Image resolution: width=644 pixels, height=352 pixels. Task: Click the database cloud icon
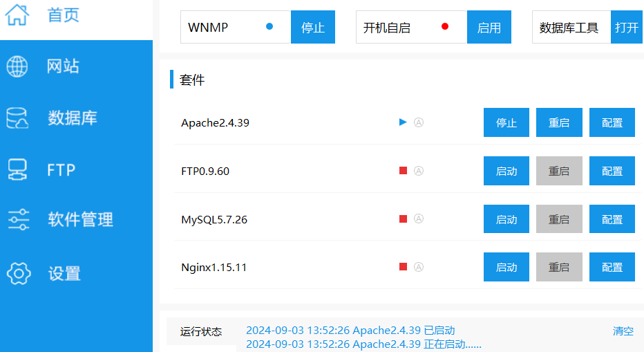[17, 118]
